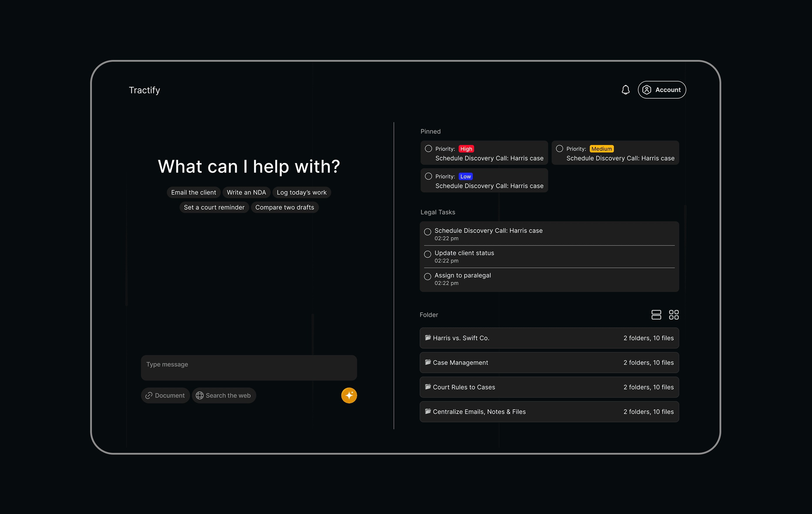Attach a Document to the message
812x514 pixels.
[x=165, y=395]
